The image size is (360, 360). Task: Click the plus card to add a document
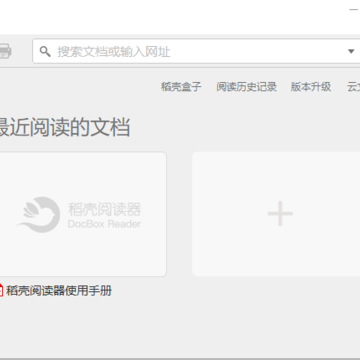(276, 214)
